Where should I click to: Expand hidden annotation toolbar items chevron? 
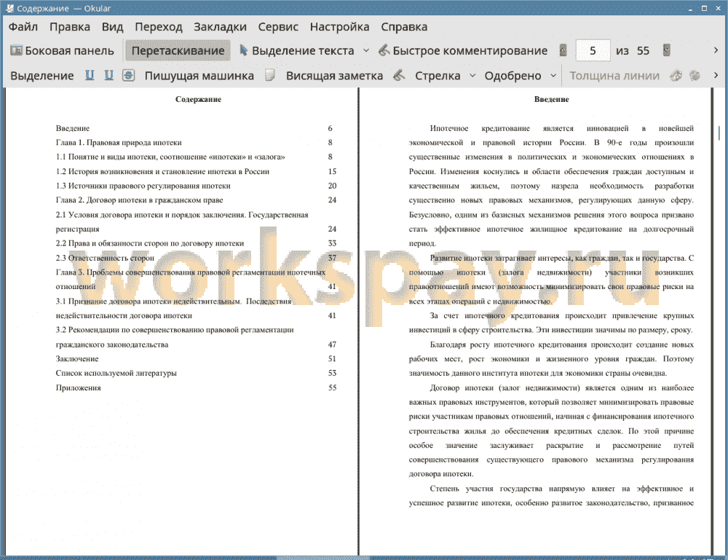point(716,75)
